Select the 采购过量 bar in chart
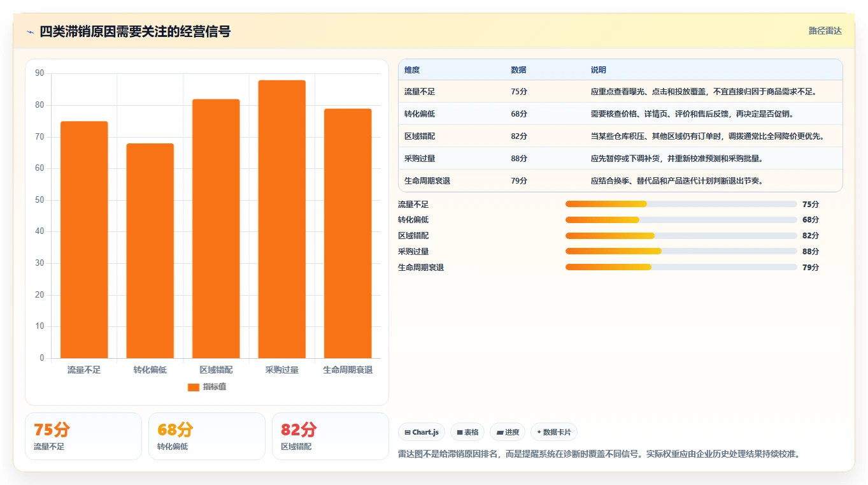Image resolution: width=868 pixels, height=485 pixels. (x=282, y=219)
